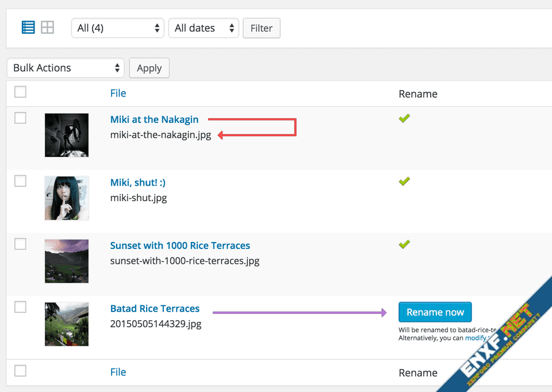This screenshot has height=392, width=552.
Task: Sort by the File column header
Action: point(118,93)
